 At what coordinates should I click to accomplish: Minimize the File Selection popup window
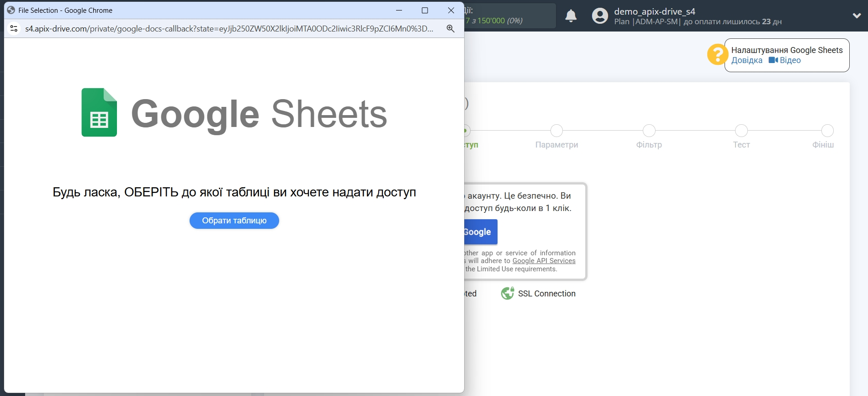pos(399,10)
